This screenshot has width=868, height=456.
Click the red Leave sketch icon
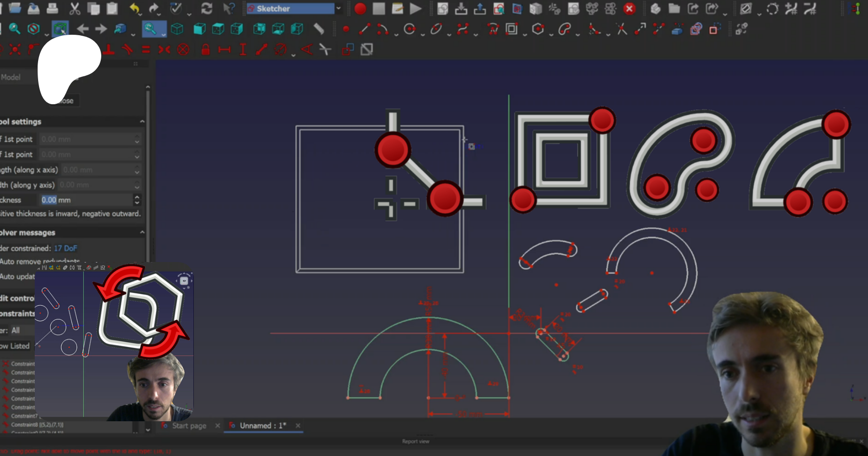pos(629,9)
